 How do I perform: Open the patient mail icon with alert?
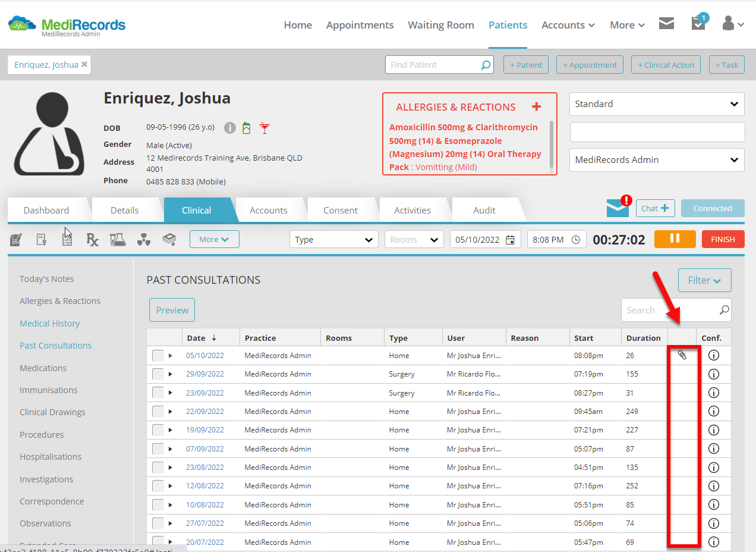coord(619,206)
